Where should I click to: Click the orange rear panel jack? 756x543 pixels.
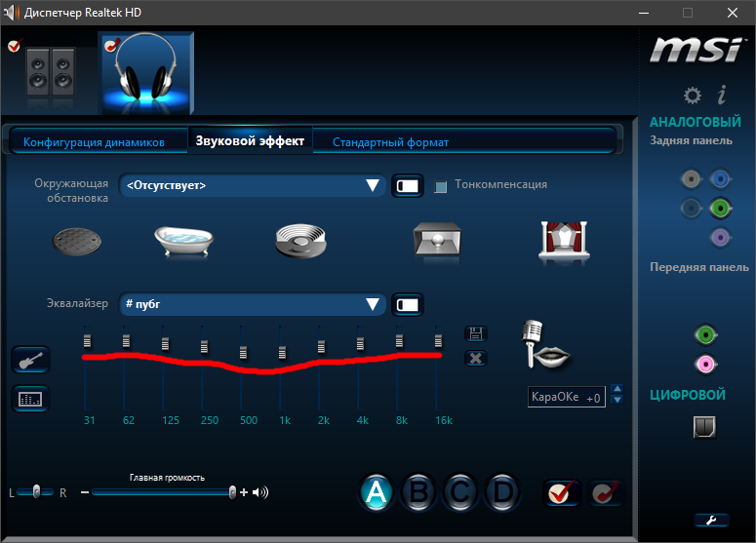coord(692,179)
